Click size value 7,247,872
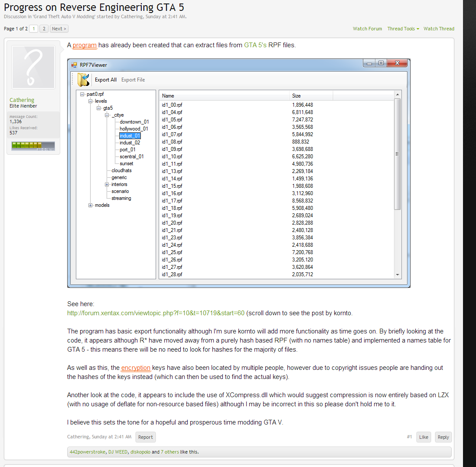This screenshot has height=467, width=476. [x=302, y=120]
